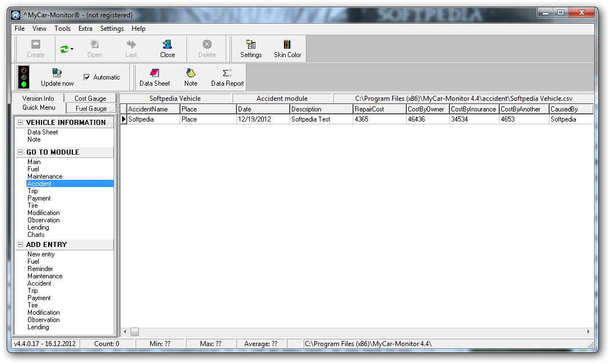The width and height of the screenshot is (610, 364).
Task: Open the Skin Color chooser
Action: tap(287, 49)
